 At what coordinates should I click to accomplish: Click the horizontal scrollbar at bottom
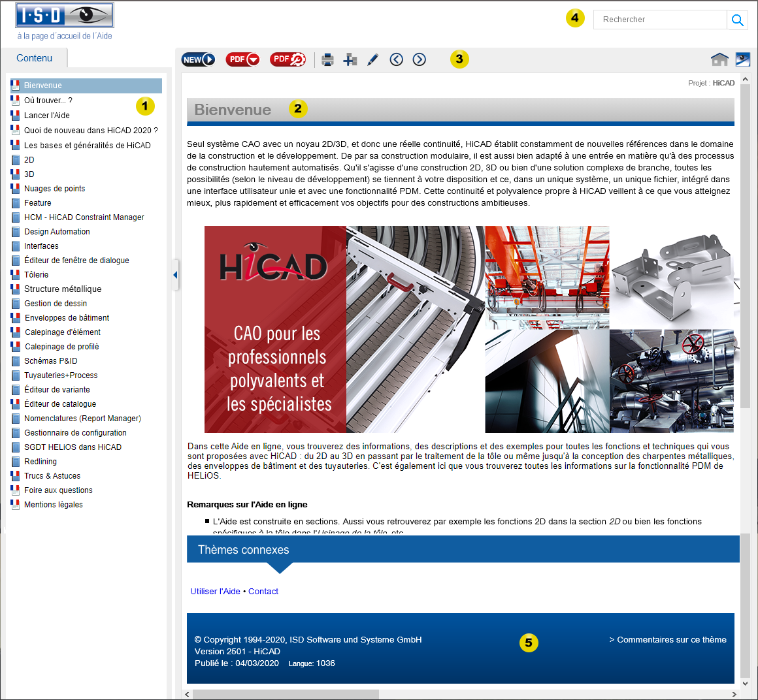coord(286,694)
